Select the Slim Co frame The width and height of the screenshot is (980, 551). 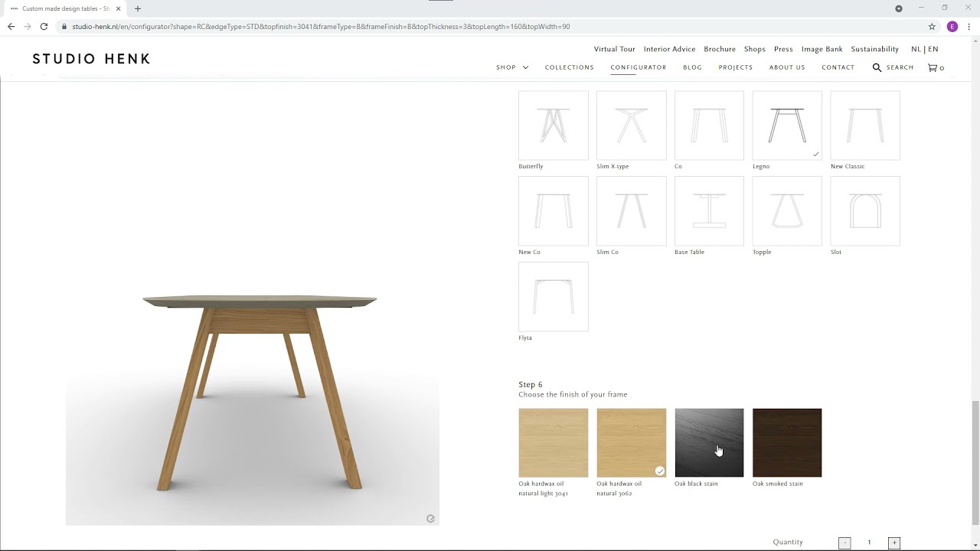pos(632,211)
